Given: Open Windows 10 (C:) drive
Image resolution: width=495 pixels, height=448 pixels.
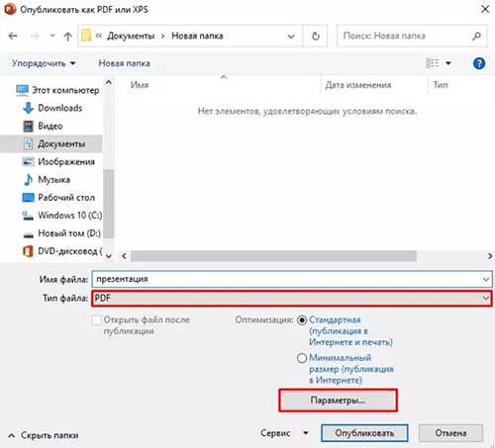Looking at the screenshot, I should tap(62, 216).
